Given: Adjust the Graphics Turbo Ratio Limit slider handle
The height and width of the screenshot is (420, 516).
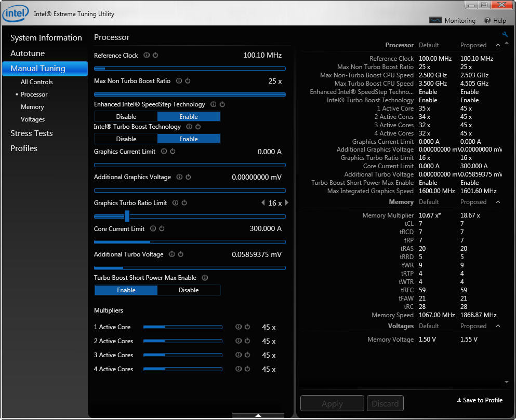Looking at the screenshot, I should [127, 216].
